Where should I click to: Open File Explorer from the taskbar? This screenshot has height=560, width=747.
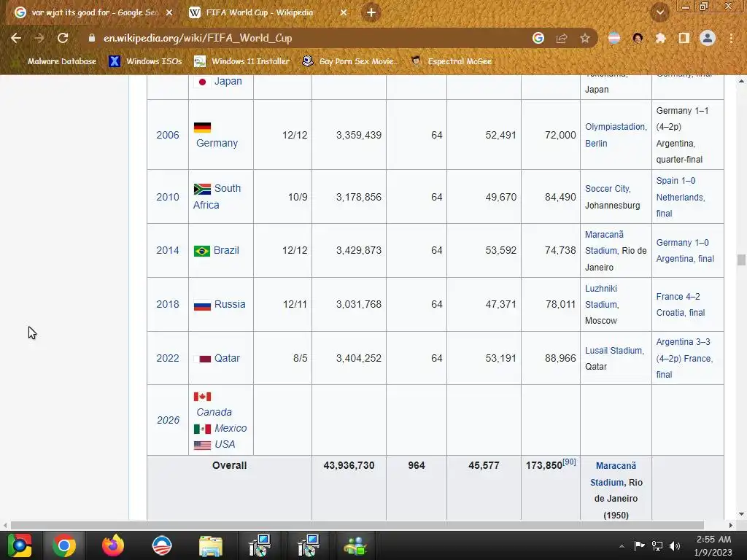pos(211,545)
